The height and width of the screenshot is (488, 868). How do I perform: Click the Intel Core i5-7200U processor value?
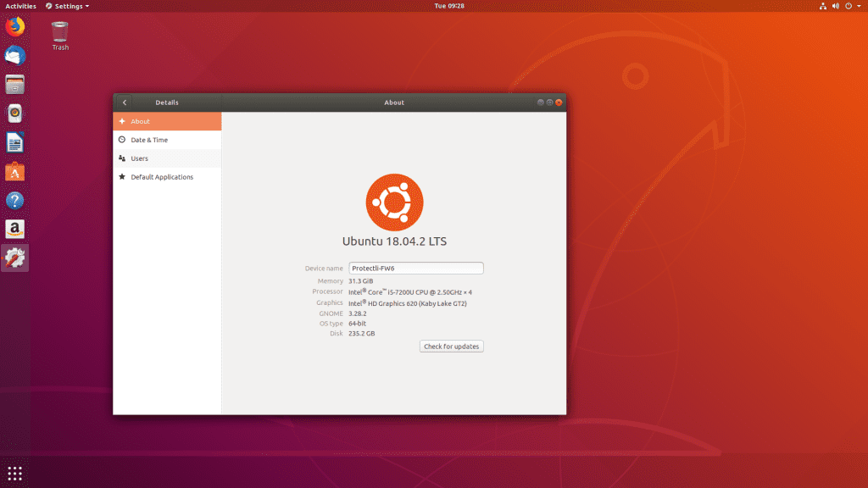click(x=410, y=291)
